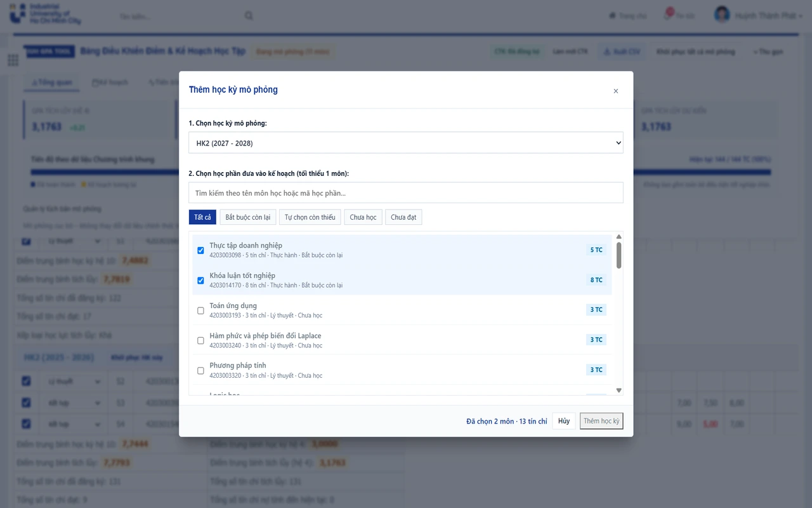
Task: Click the selected count text Đã chọn 2 môn
Action: (x=490, y=421)
